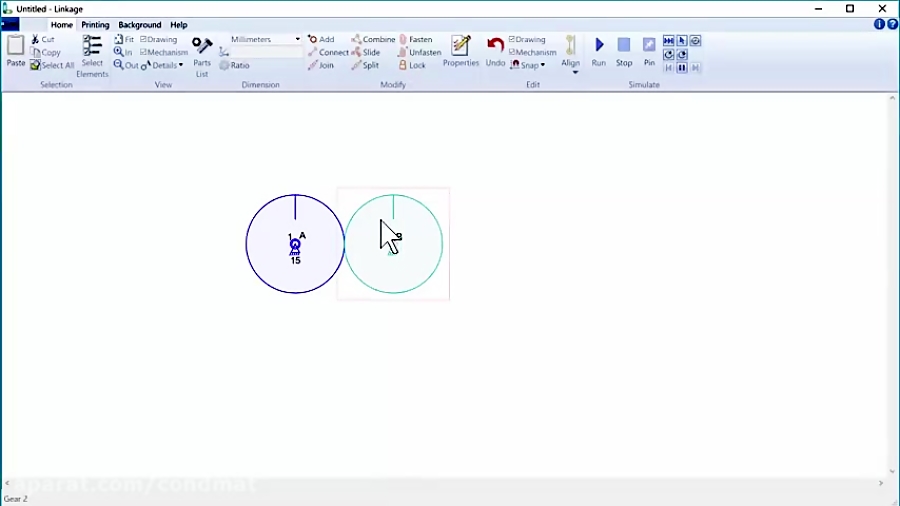Open the Help tab
Screen dimensions: 900x506
tap(179, 25)
